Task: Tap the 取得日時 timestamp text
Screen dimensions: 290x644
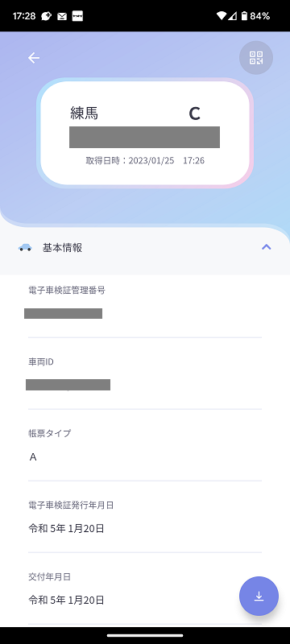Action: [x=145, y=160]
